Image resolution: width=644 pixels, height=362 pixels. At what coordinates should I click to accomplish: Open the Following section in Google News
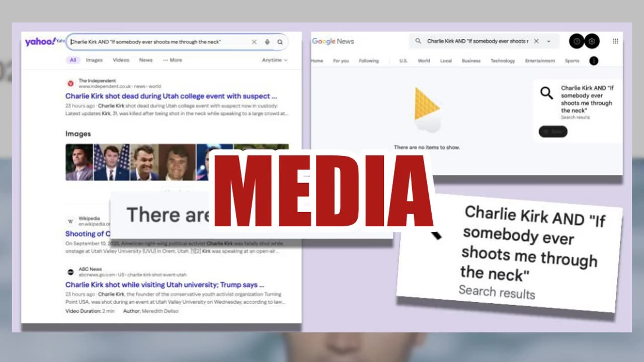tap(369, 61)
